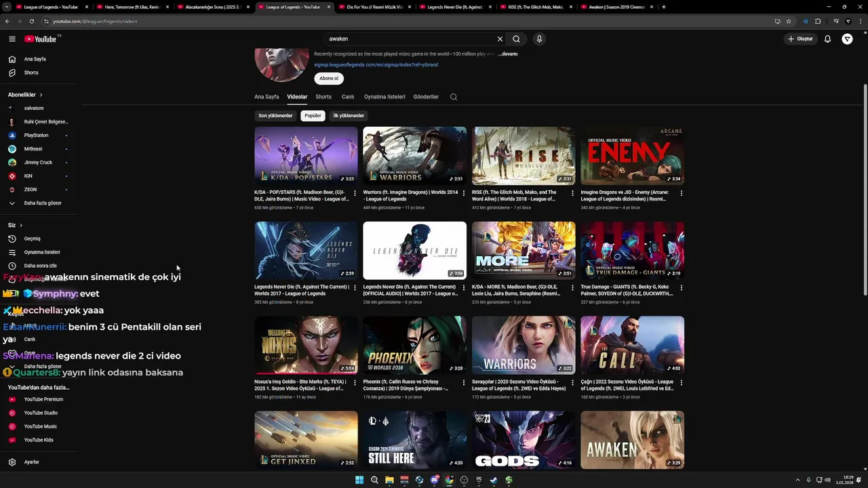Open the Jimmy Cruck subscription channel
This screenshot has height=488, width=868.
point(39,163)
